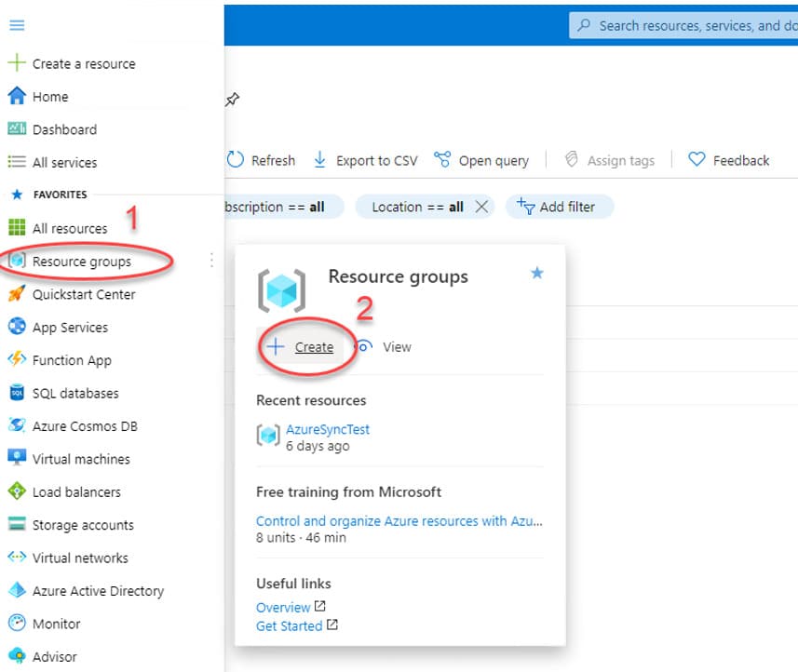This screenshot has width=798, height=672.
Task: Click the Recent resources heading text
Action: point(311,400)
